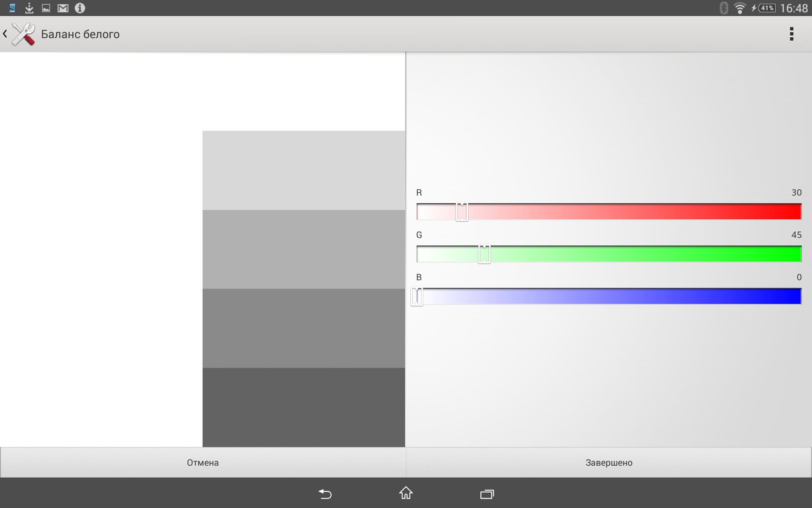Tap the Wi-Fi status icon
The width and height of the screenshot is (812, 508).
coord(740,8)
